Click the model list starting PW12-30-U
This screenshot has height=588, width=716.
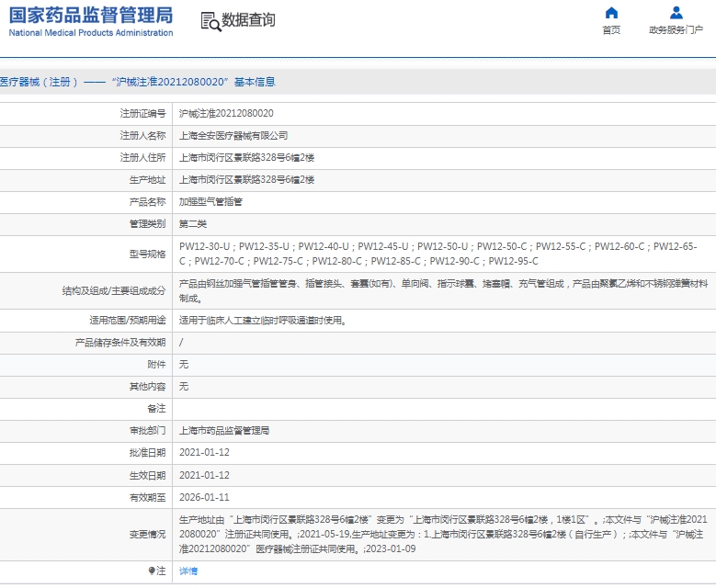coord(438,254)
